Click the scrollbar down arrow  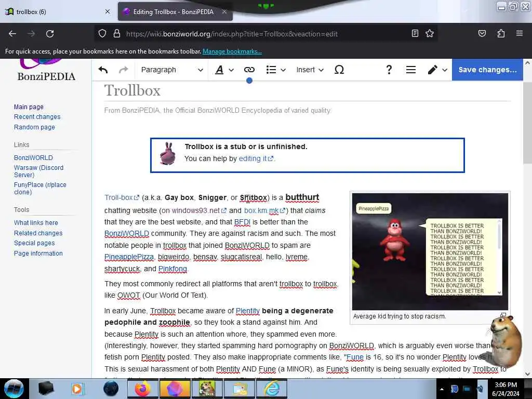tap(527, 374)
